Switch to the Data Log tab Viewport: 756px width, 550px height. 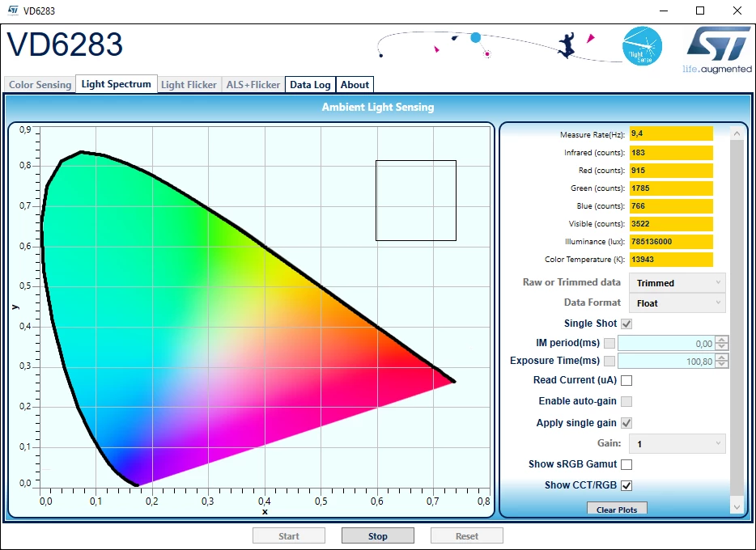[x=310, y=85]
